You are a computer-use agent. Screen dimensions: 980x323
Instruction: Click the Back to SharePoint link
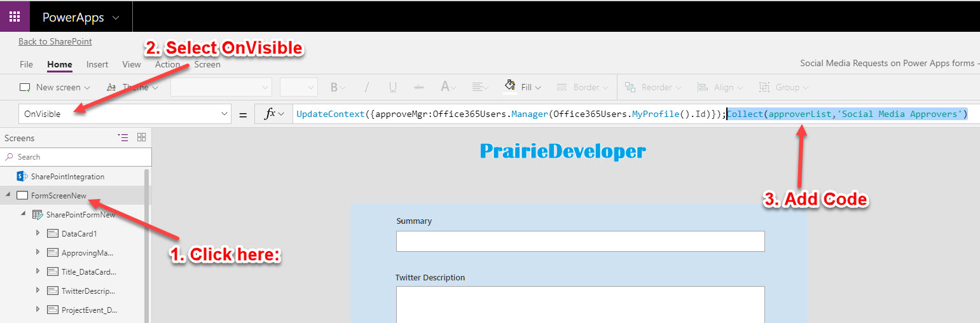pos(55,41)
